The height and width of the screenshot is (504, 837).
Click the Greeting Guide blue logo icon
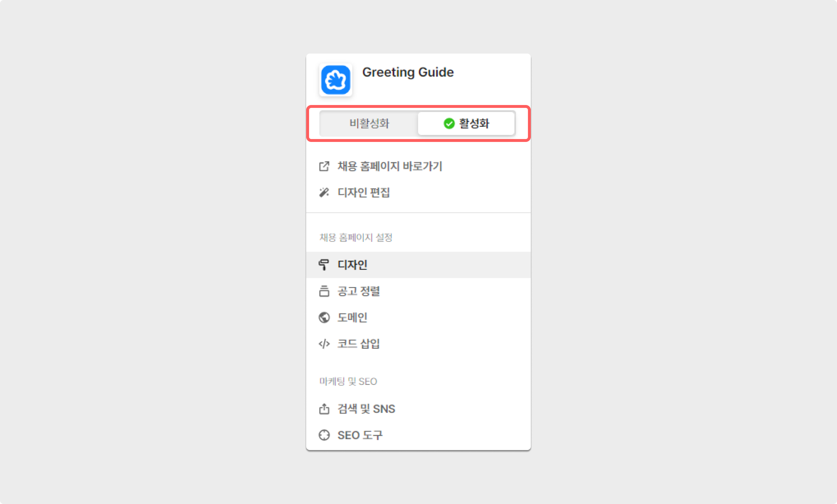336,80
